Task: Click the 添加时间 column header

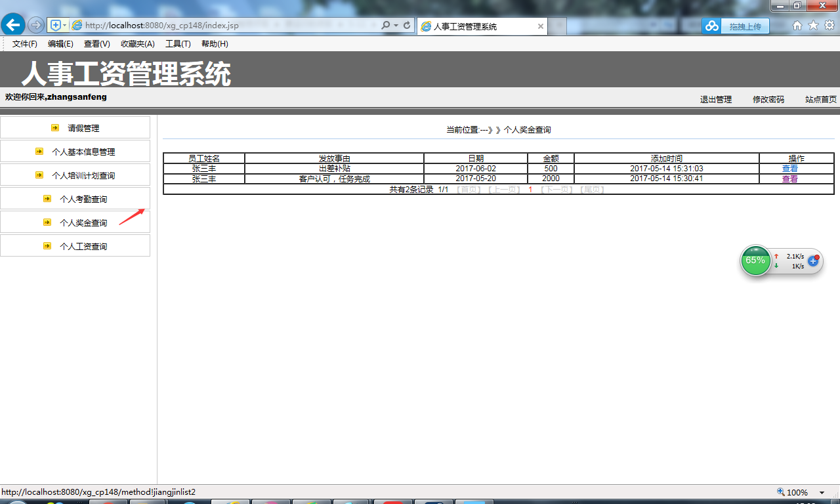Action: [x=667, y=158]
